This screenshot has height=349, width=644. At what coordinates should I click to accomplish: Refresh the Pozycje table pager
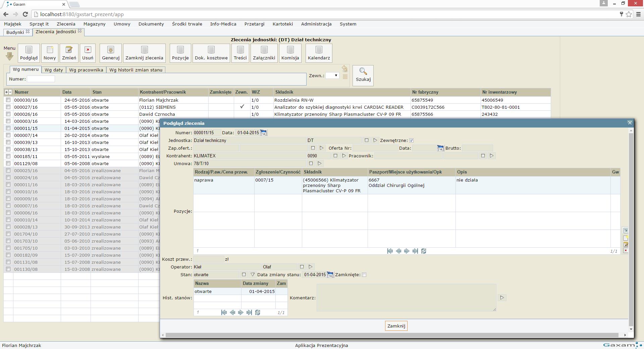[424, 251]
